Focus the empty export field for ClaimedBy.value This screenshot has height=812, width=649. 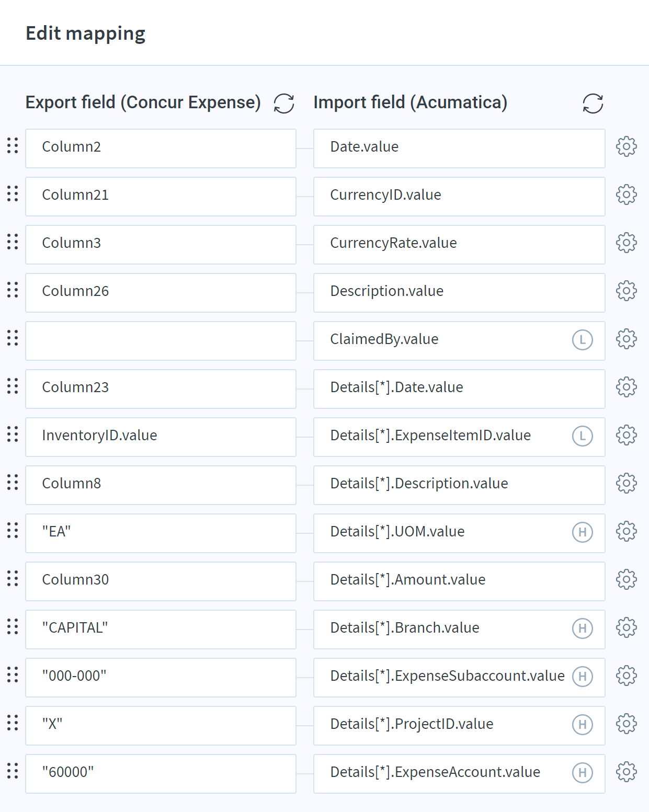161,341
